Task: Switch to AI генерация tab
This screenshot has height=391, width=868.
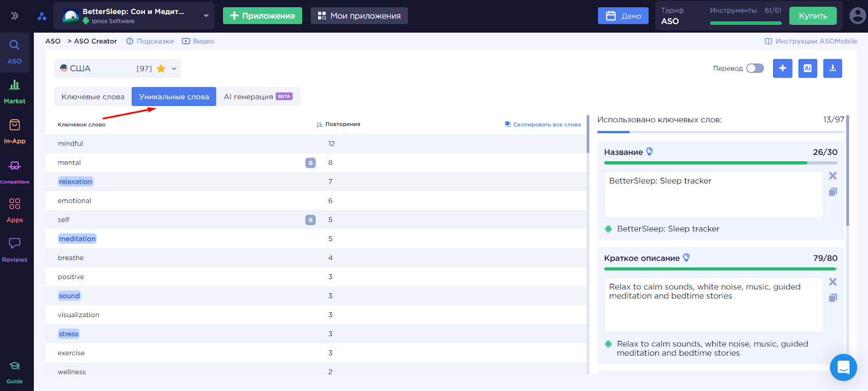Action: click(258, 97)
